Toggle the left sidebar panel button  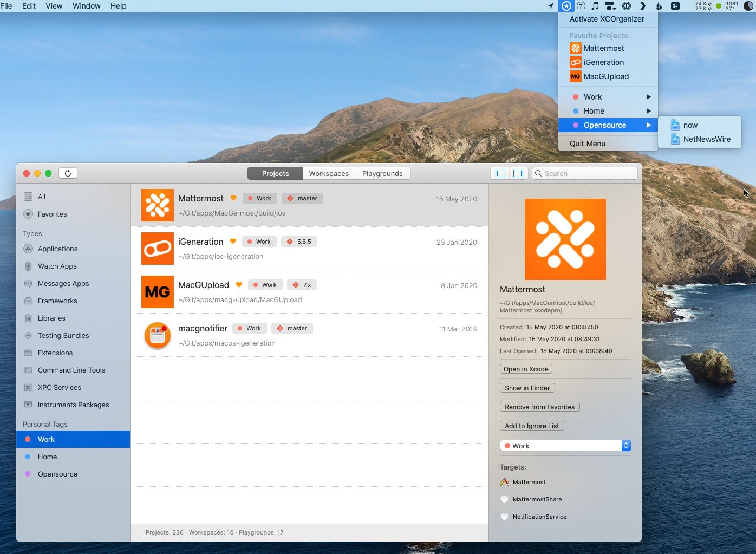pos(500,173)
